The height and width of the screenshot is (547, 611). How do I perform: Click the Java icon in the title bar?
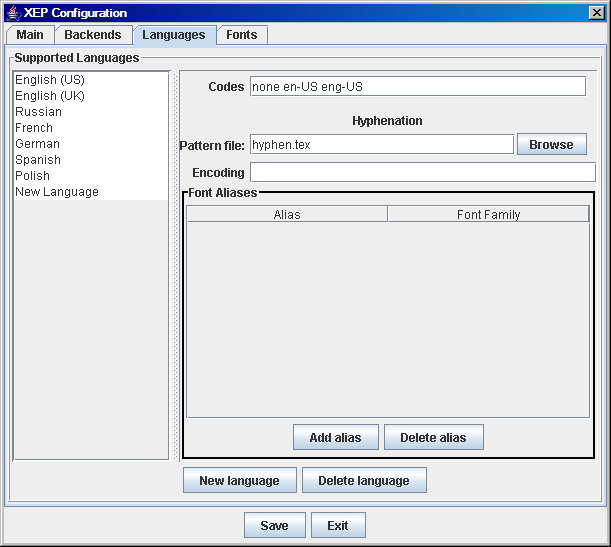[14, 13]
